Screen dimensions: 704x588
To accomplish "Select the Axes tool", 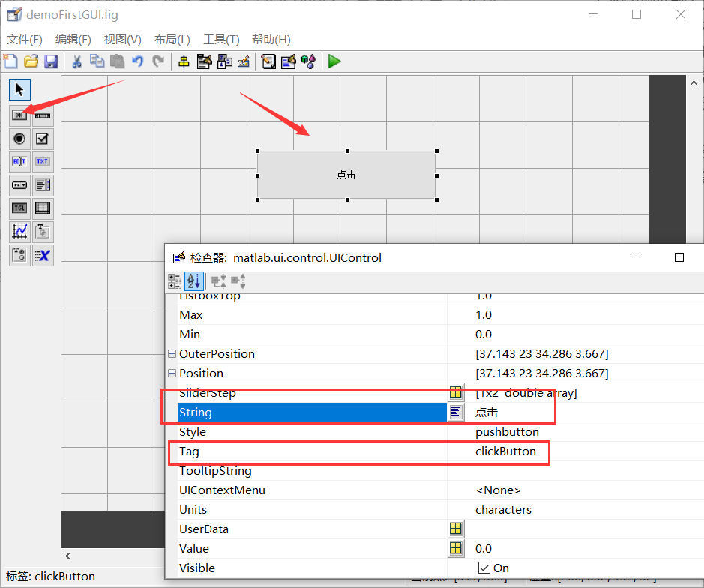I will pos(19,231).
